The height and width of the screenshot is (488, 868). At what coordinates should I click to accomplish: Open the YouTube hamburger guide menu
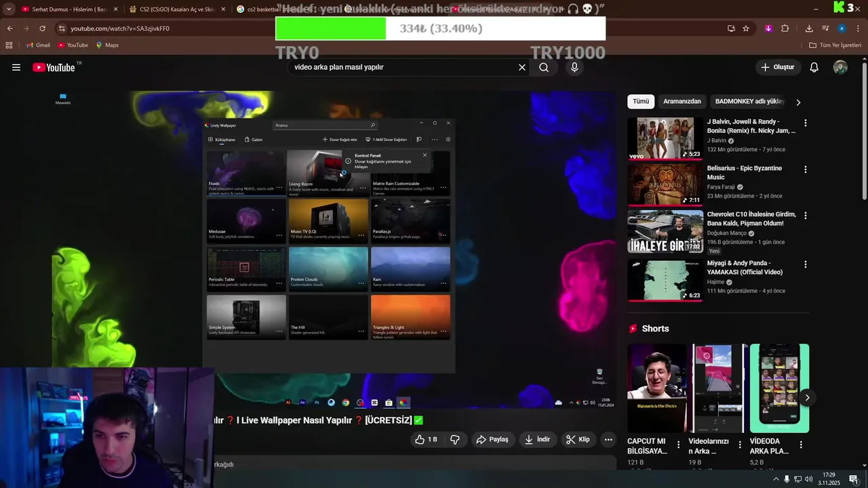coord(16,67)
